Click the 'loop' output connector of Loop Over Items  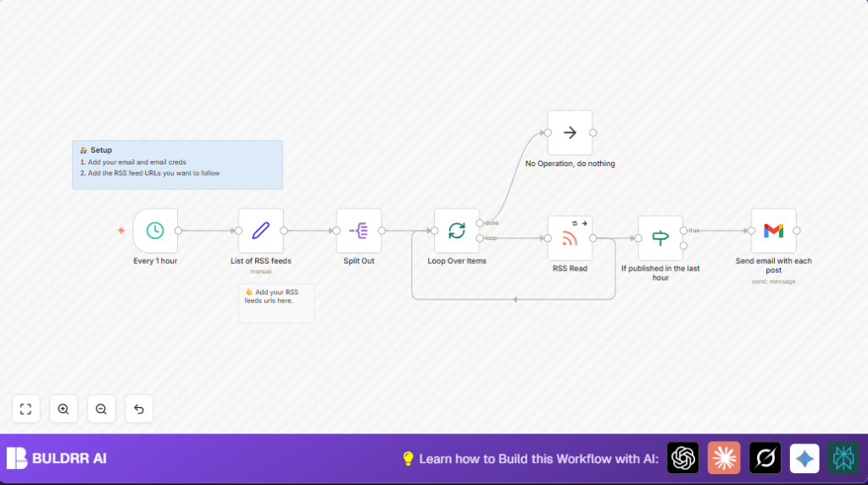[480, 238]
